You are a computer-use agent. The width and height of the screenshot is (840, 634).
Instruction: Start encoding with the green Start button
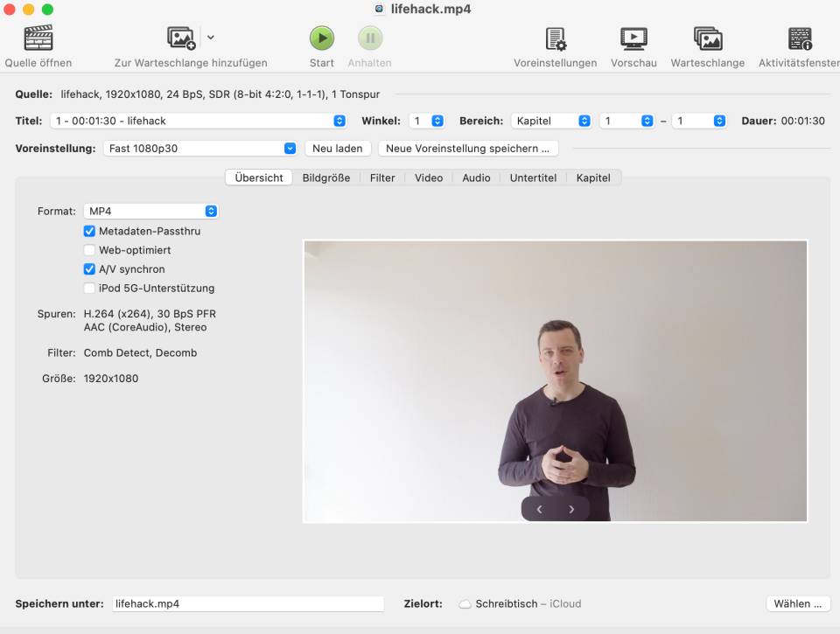pos(321,38)
